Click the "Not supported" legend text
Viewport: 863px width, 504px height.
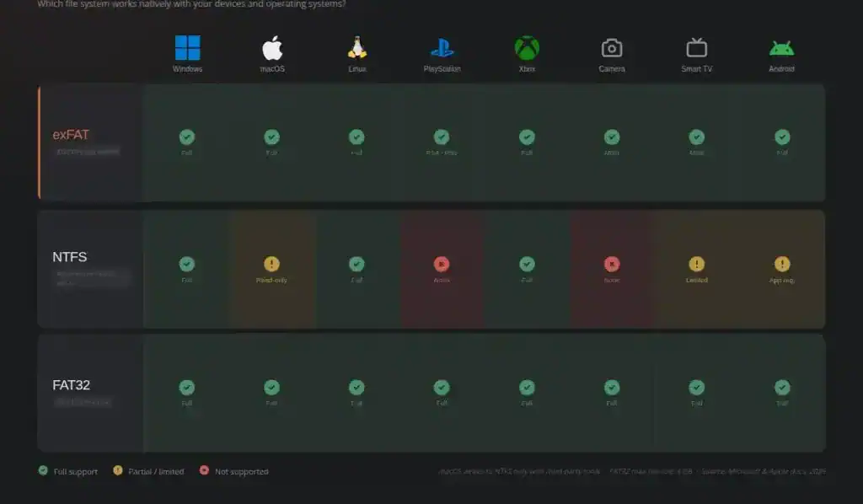tap(242, 471)
